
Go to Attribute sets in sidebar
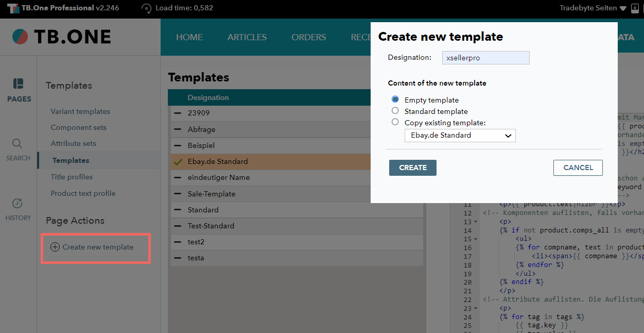(74, 143)
